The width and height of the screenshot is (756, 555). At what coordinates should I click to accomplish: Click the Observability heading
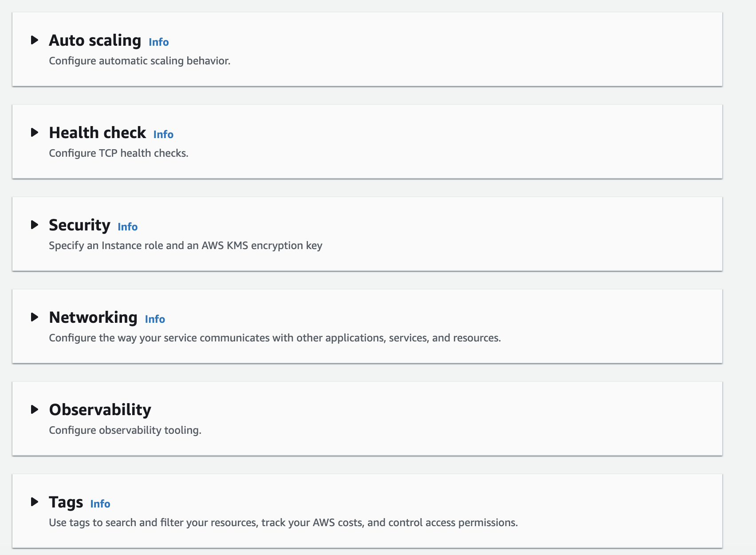[100, 410]
